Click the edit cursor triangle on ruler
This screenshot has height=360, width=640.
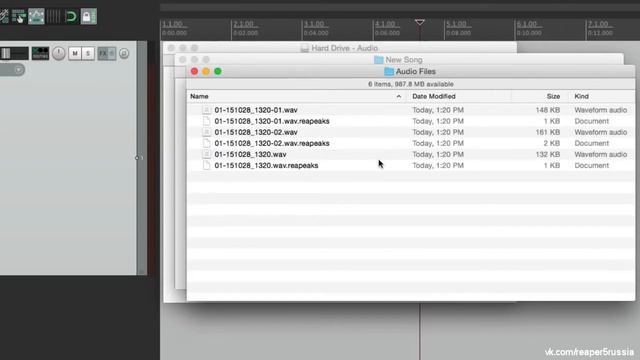420,22
